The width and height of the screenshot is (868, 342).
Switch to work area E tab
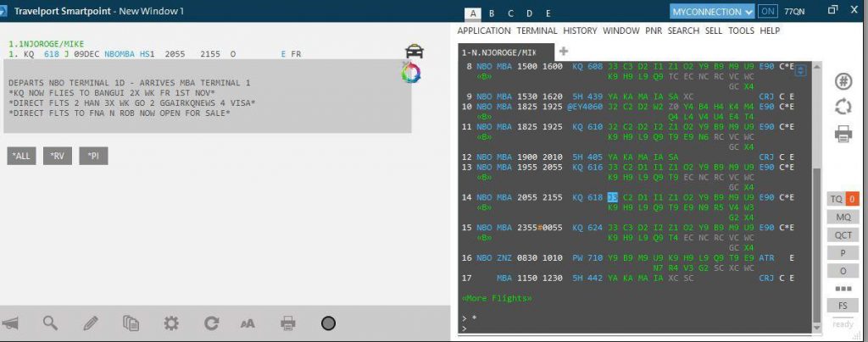(x=548, y=14)
